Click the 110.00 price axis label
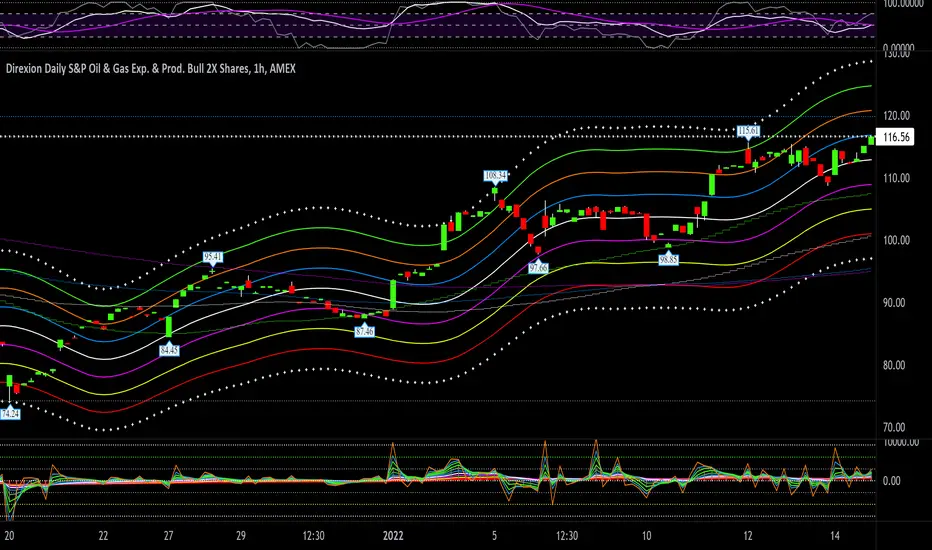The height and width of the screenshot is (550, 932). click(896, 178)
